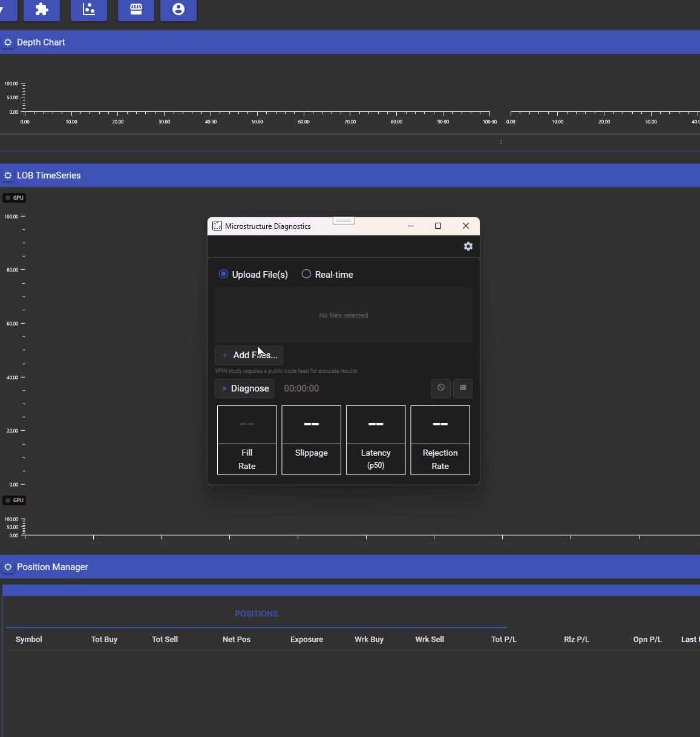Image resolution: width=700 pixels, height=737 pixels.
Task: Click the Tot P/L column header
Action: [504, 640]
